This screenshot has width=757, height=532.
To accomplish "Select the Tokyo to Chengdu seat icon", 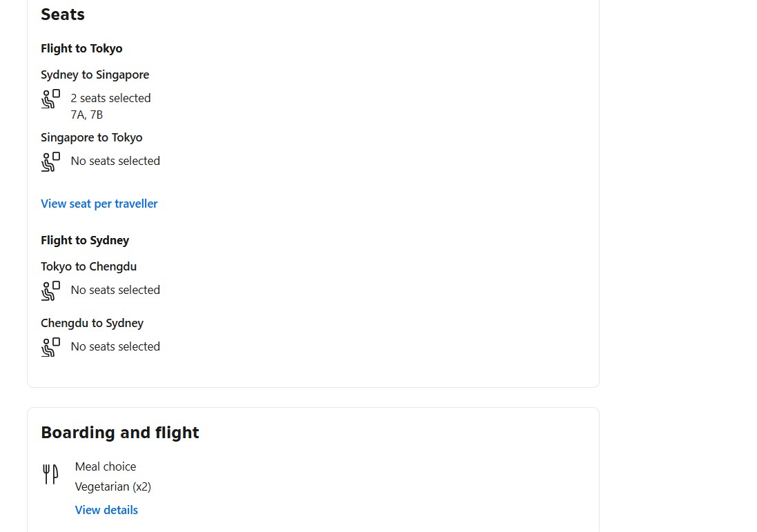I will tap(50, 291).
